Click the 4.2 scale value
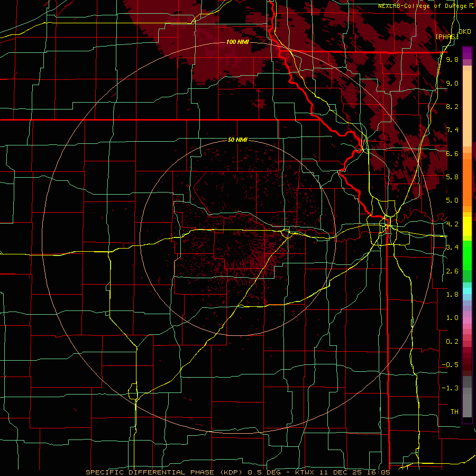This screenshot has height=476, width=476. tap(452, 224)
